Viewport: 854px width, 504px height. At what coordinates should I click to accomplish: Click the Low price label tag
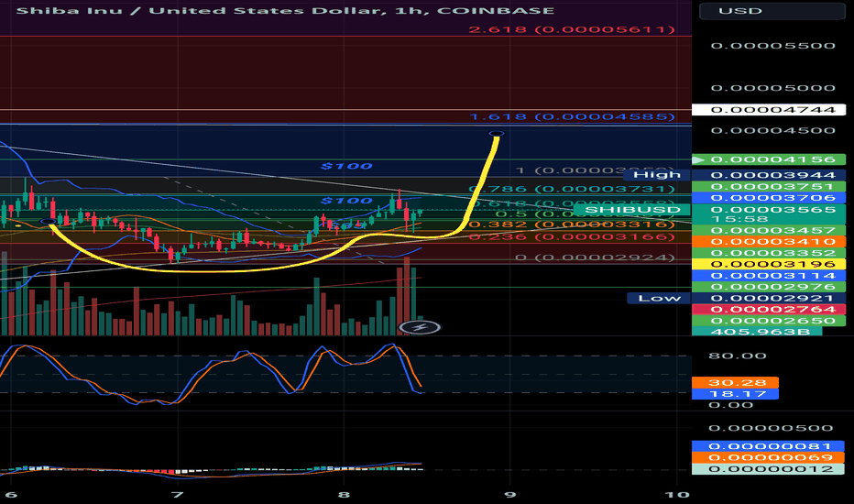tap(659, 298)
